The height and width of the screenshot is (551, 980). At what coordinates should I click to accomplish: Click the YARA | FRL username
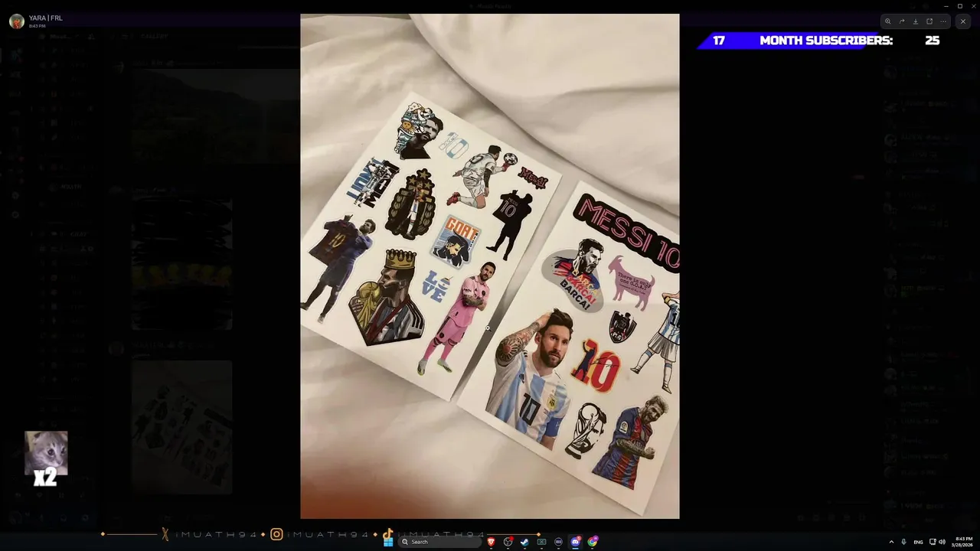coord(46,18)
